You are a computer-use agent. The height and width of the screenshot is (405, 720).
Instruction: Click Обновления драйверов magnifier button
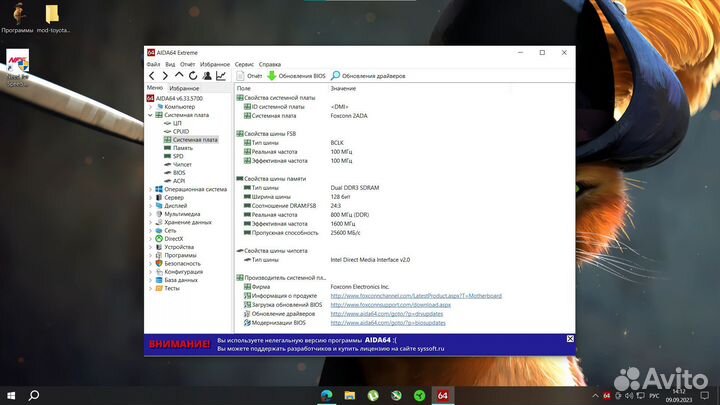tap(368, 76)
